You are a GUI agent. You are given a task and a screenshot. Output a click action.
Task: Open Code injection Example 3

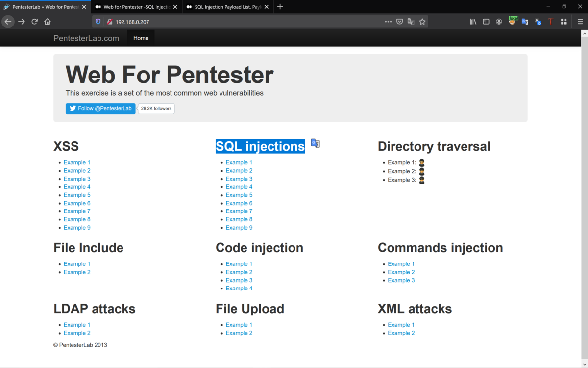point(239,280)
